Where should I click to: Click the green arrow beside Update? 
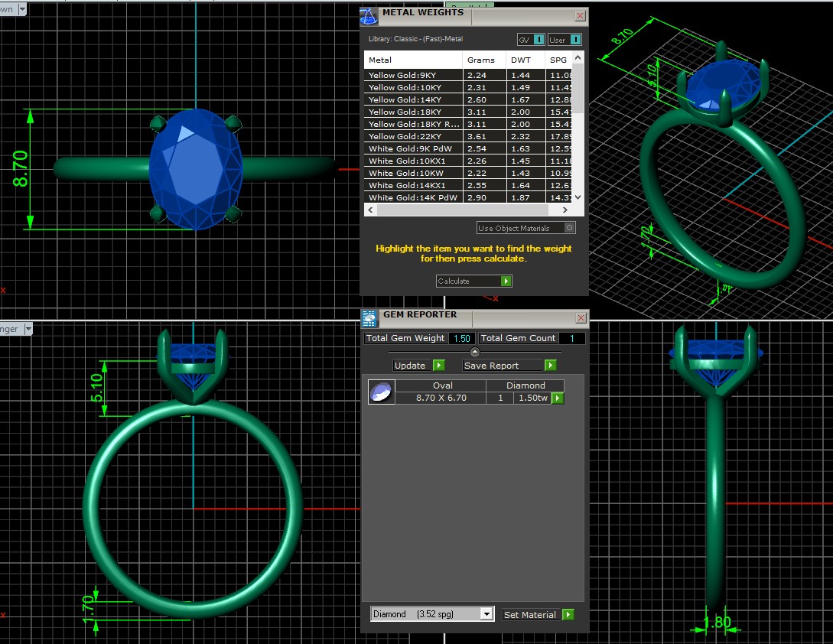coord(438,366)
